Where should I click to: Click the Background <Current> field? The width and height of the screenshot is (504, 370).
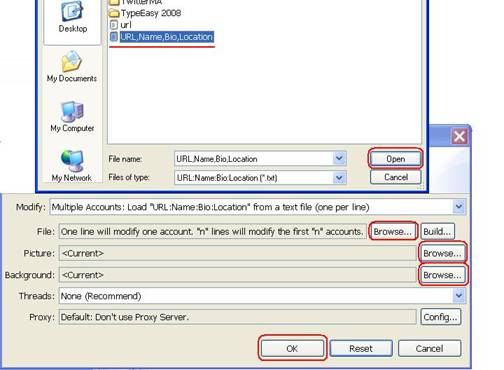pyautogui.click(x=237, y=275)
